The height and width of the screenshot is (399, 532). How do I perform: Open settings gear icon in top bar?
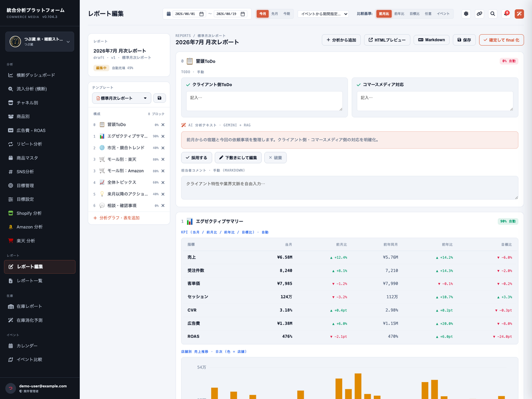tap(466, 14)
